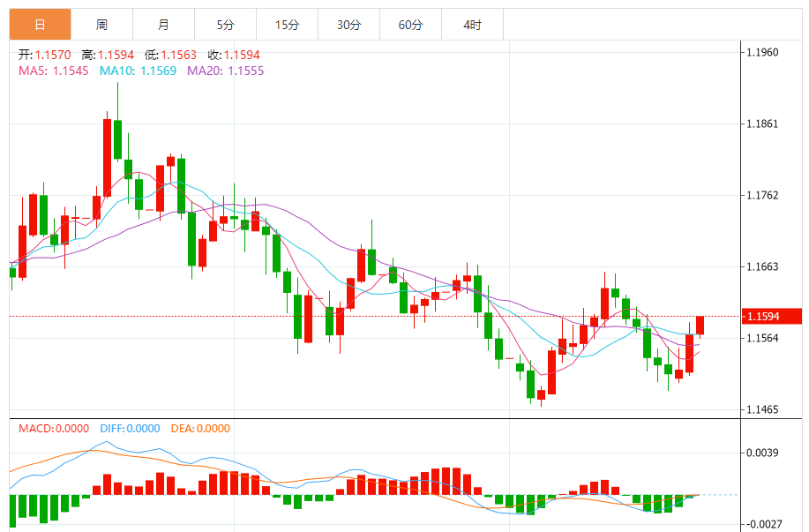Click the latest red candlestick at right
Screen dimensions: 809x532
tap(700, 325)
